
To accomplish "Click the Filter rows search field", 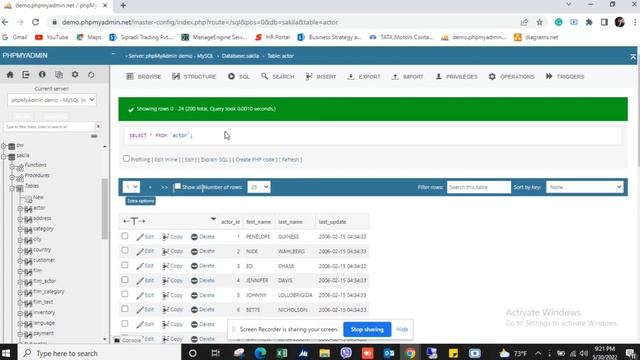I will coord(478,187).
